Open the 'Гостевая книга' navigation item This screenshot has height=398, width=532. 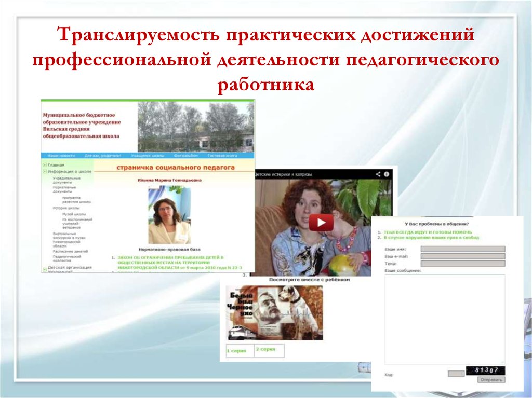[222, 155]
